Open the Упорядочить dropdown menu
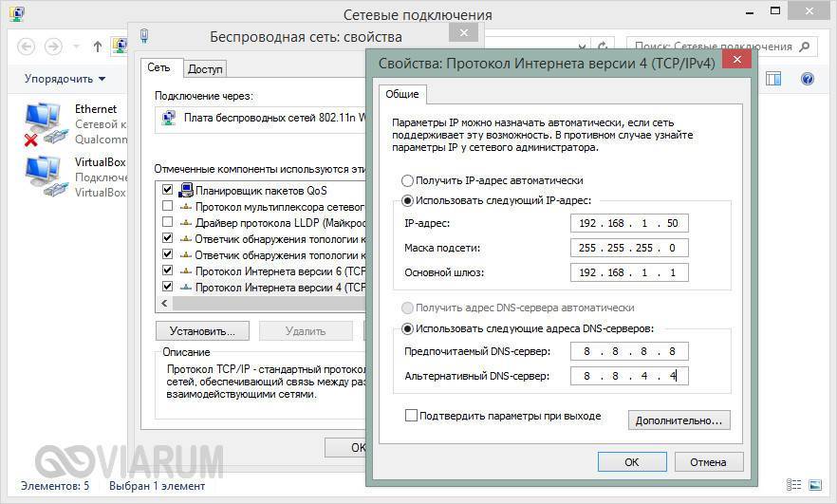 [x=65, y=79]
